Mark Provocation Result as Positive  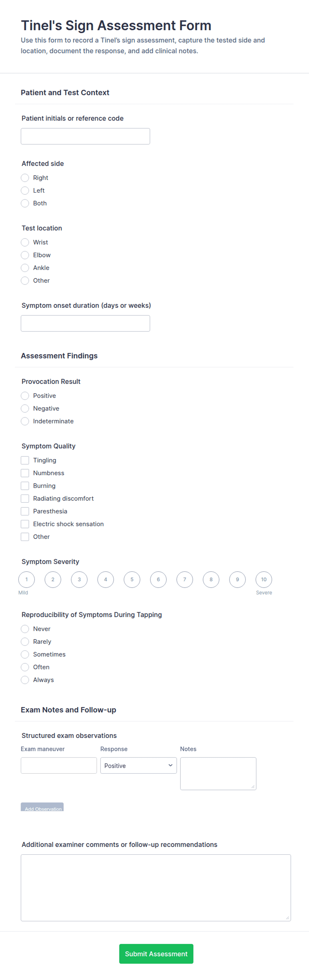pyautogui.click(x=25, y=396)
